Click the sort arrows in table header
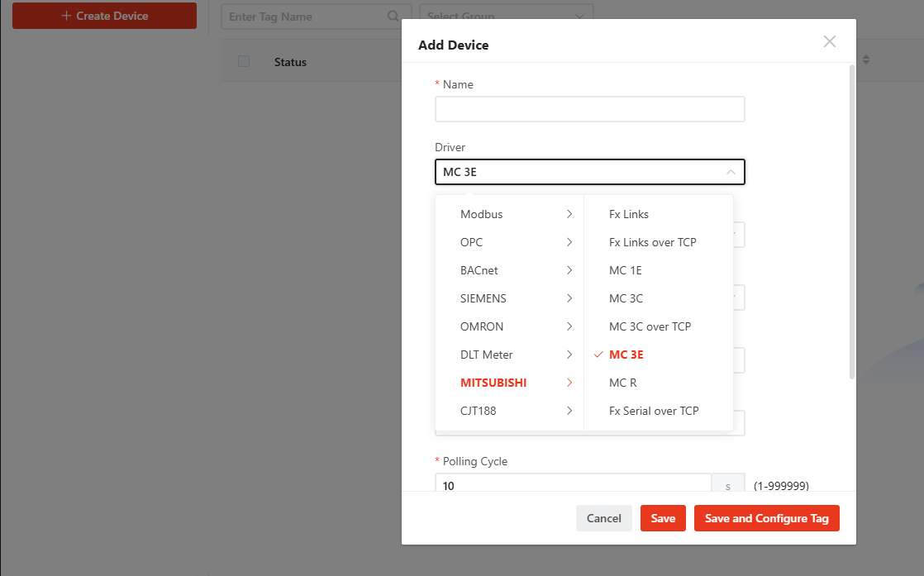The height and width of the screenshot is (576, 924). (x=866, y=60)
